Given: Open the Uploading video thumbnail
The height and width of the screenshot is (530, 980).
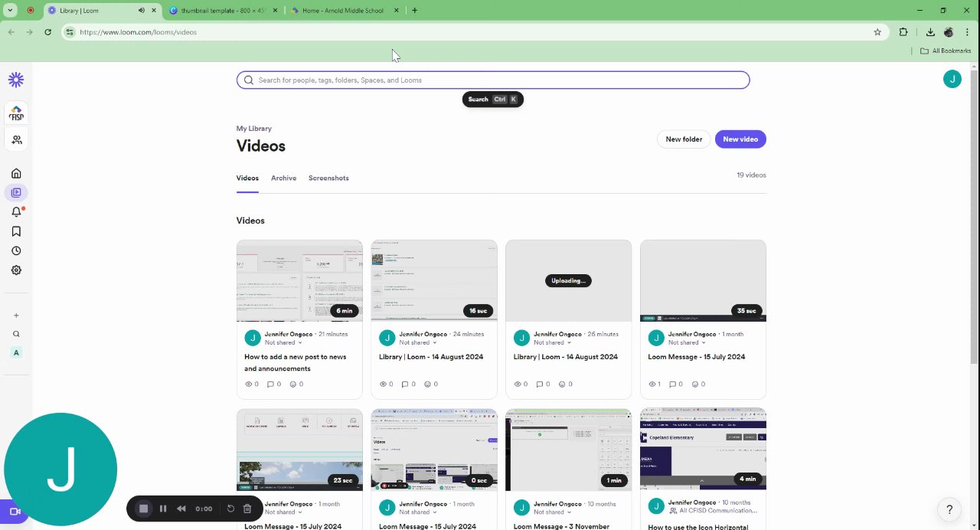Looking at the screenshot, I should 569,281.
